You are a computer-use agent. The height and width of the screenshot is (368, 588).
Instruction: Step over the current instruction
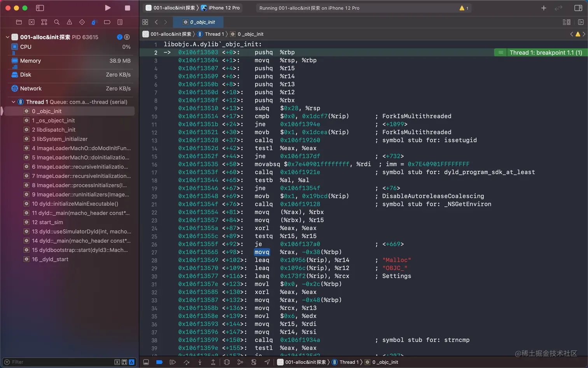point(186,362)
